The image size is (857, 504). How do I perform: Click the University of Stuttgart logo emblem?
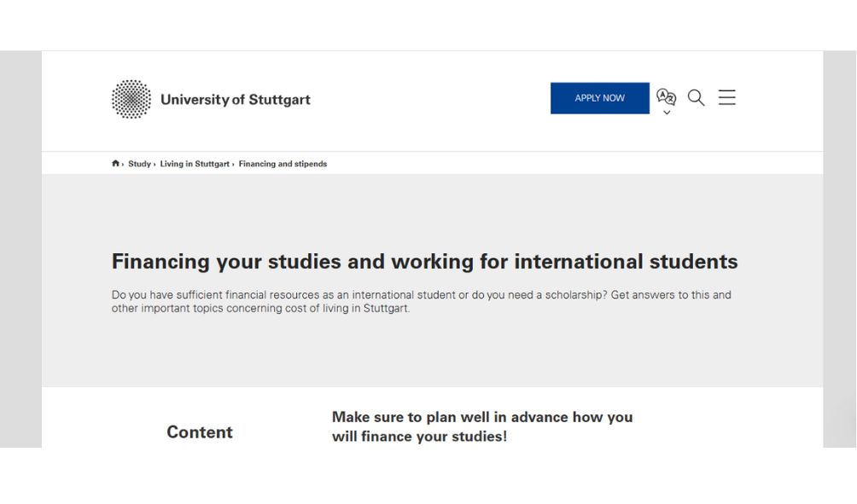click(131, 99)
